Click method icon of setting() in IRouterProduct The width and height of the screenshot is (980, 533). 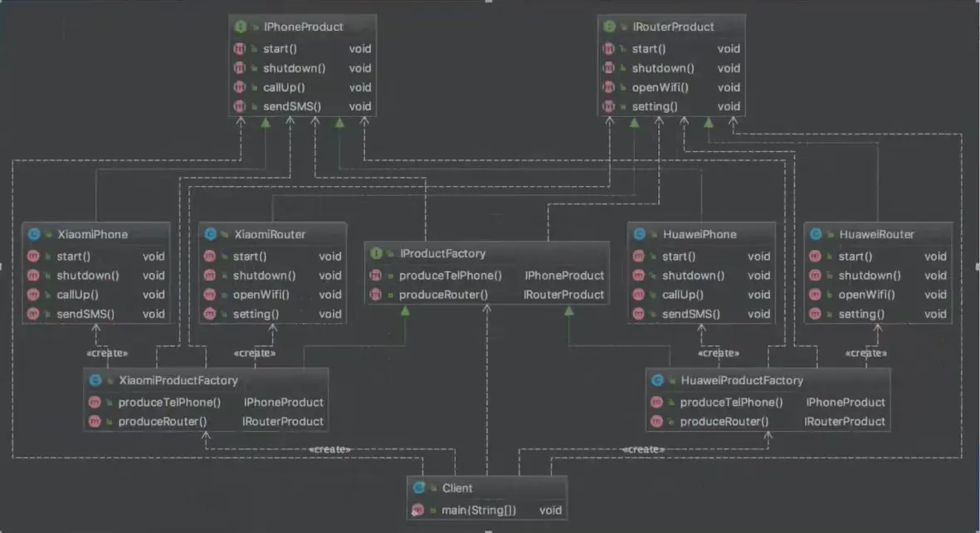tap(609, 107)
